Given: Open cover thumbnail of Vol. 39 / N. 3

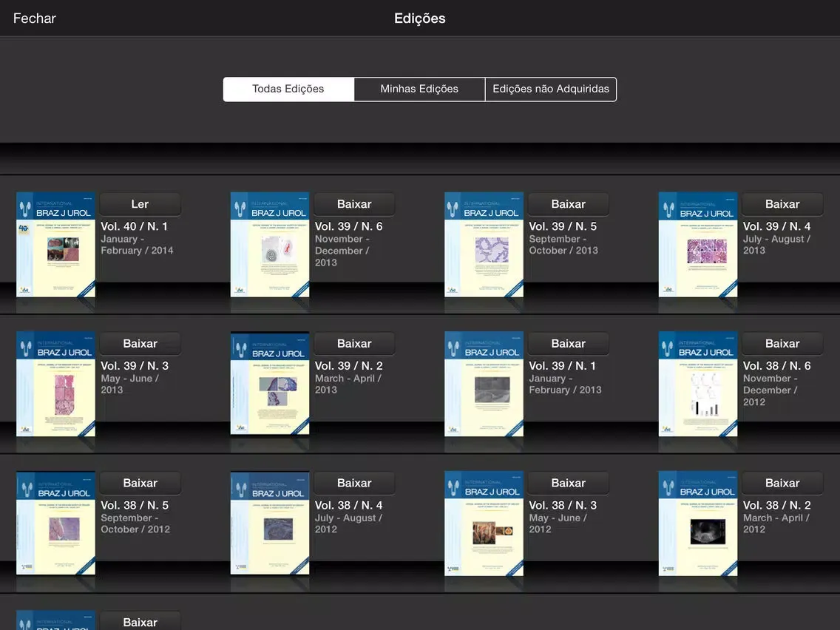Looking at the screenshot, I should click(x=55, y=384).
